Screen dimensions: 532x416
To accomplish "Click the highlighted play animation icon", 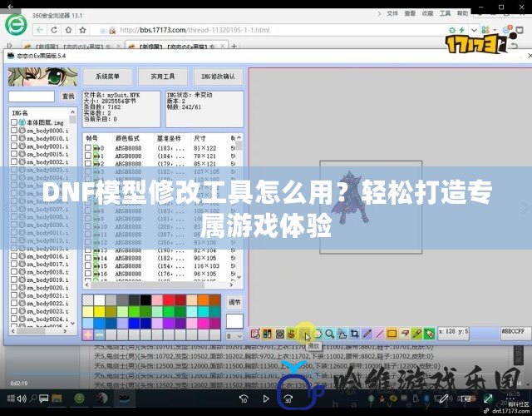I will tap(304, 334).
